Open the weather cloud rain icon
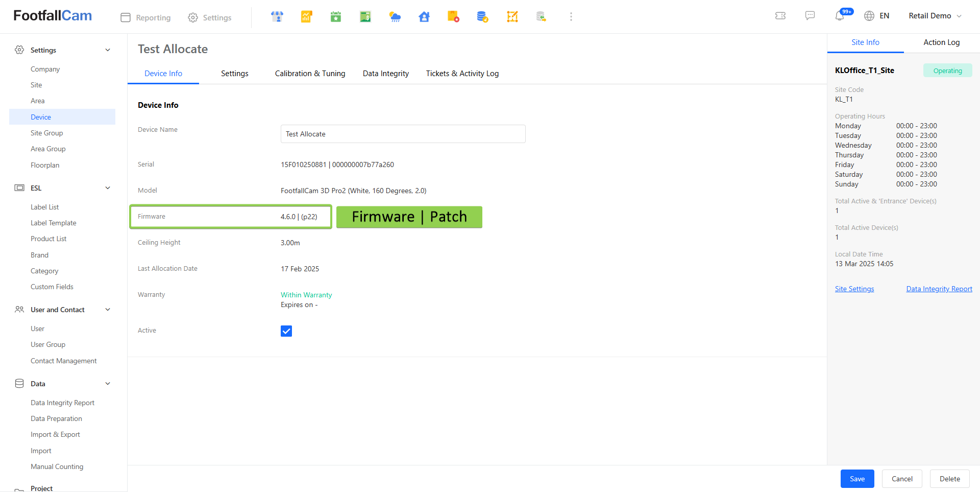 point(395,17)
